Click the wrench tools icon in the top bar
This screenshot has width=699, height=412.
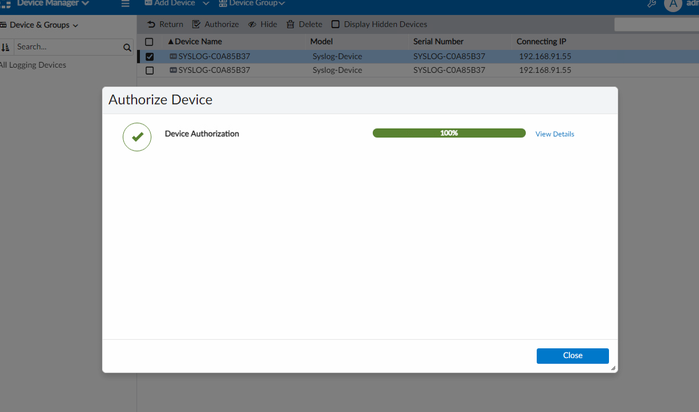[651, 4]
